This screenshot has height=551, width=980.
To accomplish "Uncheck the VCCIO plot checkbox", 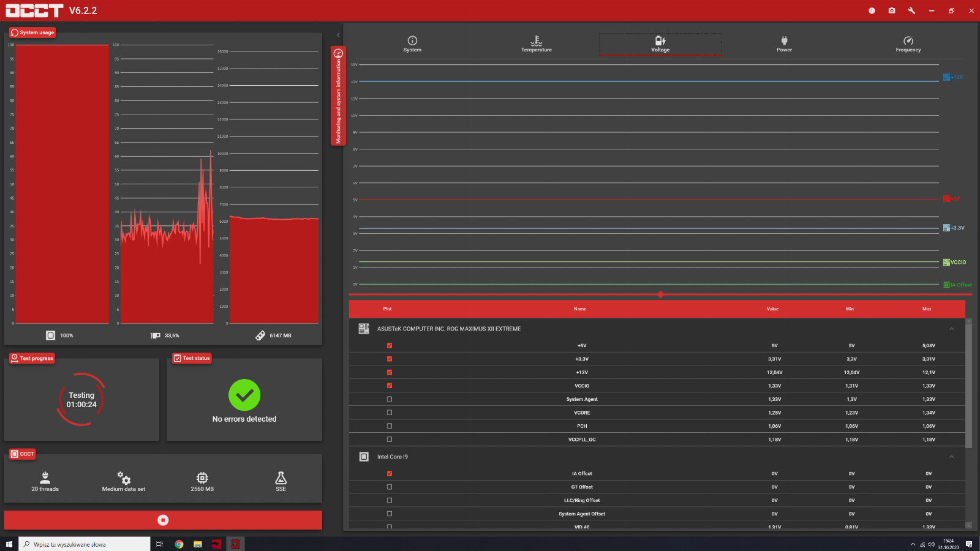I will pos(390,386).
